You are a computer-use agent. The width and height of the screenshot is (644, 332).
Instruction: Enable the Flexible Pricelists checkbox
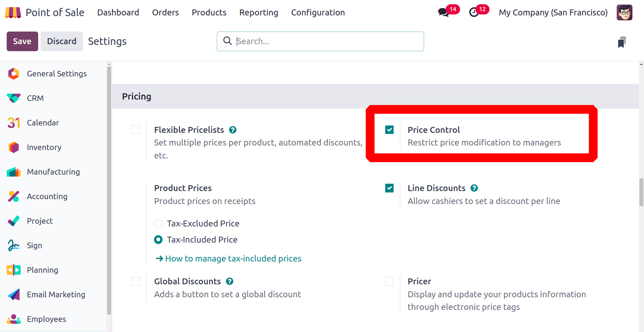136,130
